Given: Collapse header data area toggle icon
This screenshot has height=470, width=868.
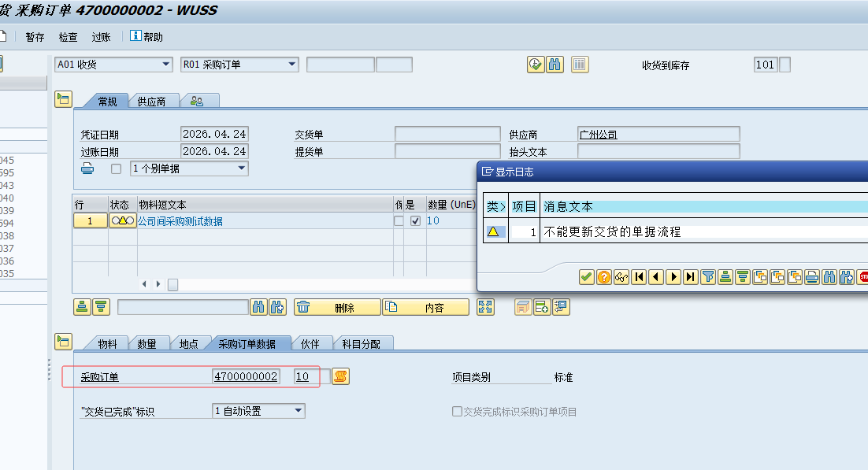Looking at the screenshot, I should tap(63, 99).
